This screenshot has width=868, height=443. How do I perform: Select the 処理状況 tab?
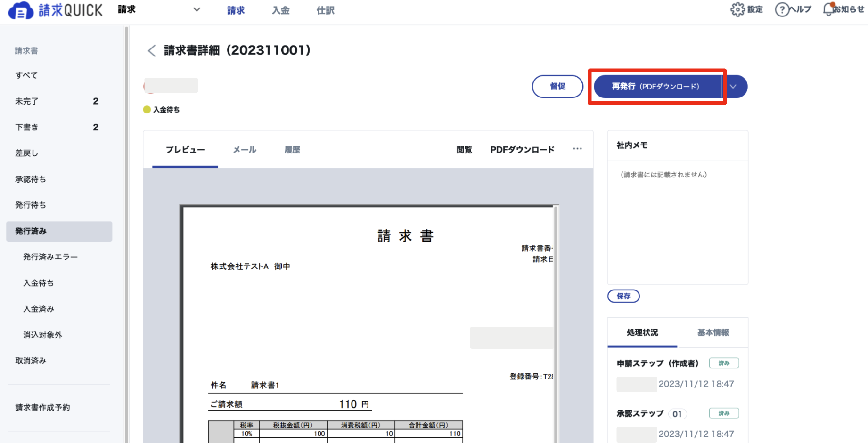(642, 332)
